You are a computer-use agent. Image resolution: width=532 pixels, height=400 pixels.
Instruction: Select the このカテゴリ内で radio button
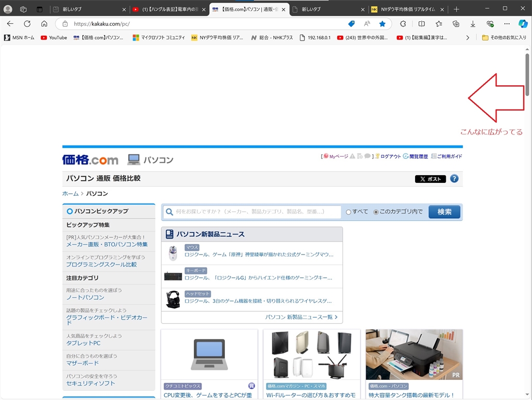point(376,212)
